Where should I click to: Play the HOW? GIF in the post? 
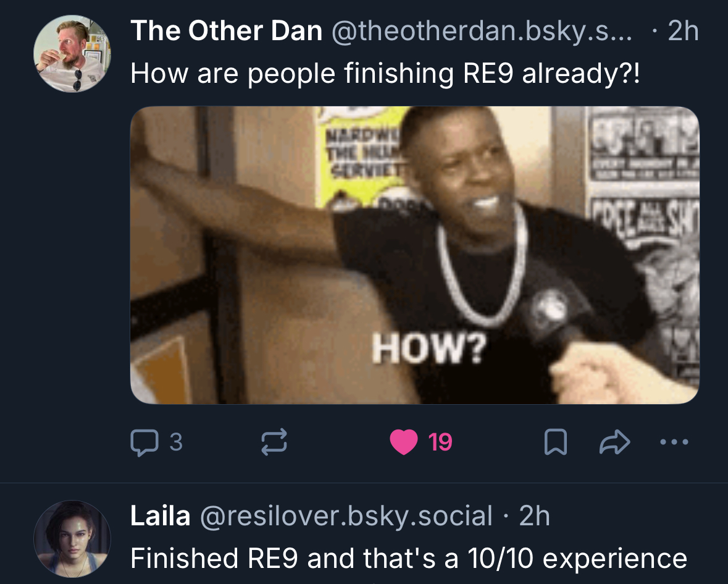point(414,255)
